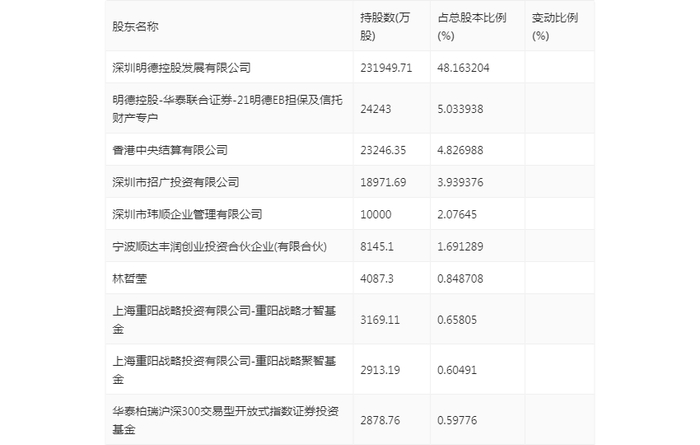Click the value 2913.19
This screenshot has width=700, height=445.
[380, 370]
